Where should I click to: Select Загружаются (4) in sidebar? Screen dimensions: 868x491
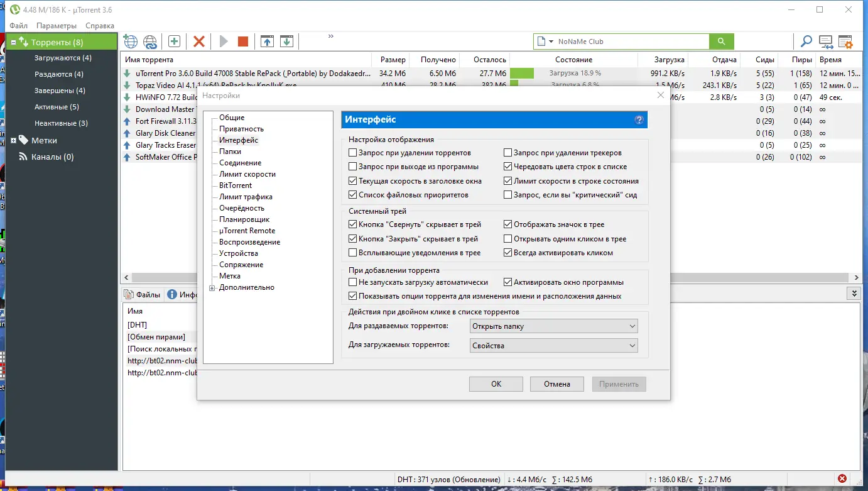[63, 58]
